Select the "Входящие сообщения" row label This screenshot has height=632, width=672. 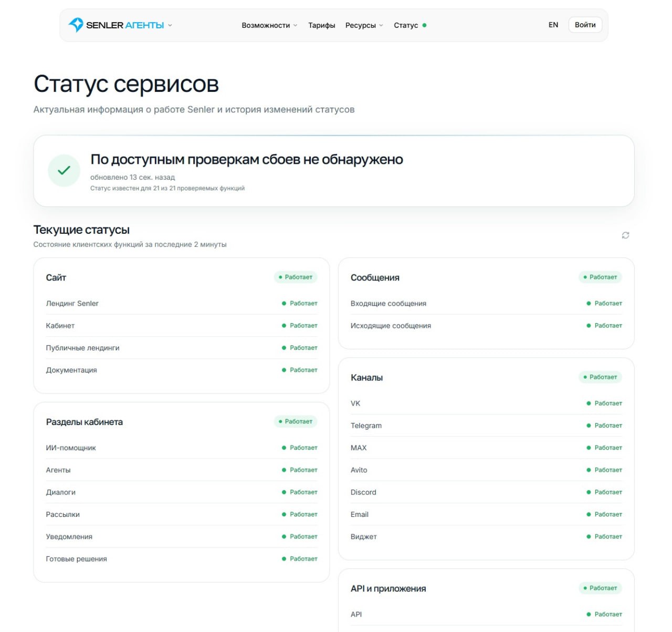(x=388, y=303)
